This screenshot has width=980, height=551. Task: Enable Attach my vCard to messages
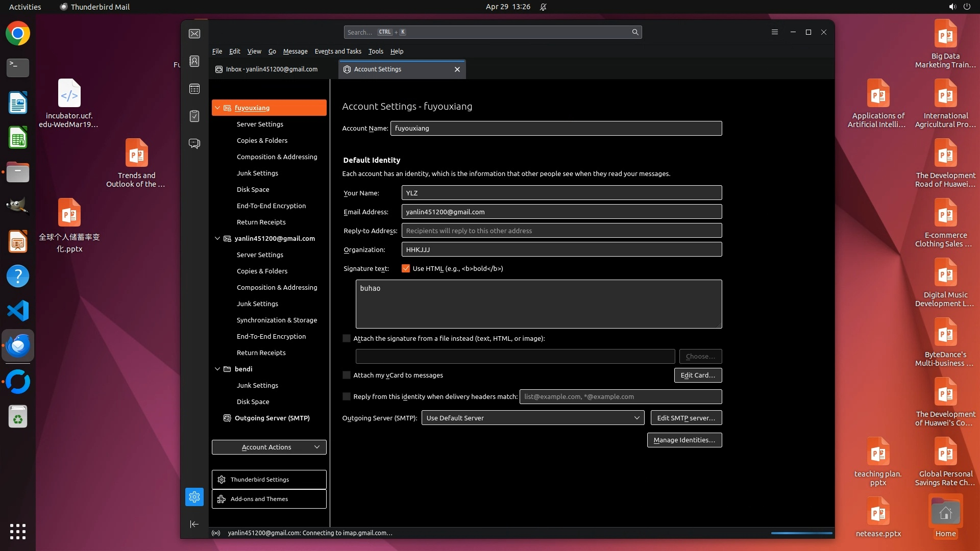click(347, 375)
